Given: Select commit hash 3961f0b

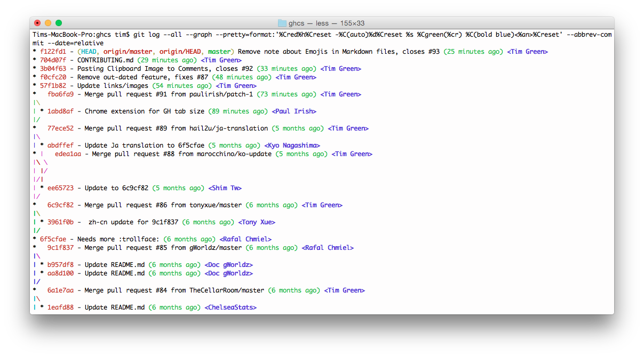Looking at the screenshot, I should click(60, 222).
